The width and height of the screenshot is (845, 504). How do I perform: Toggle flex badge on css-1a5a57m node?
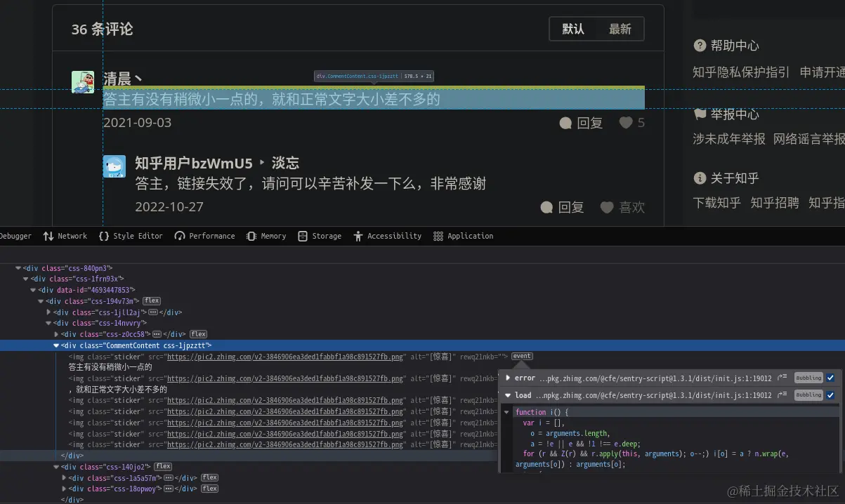pos(209,478)
